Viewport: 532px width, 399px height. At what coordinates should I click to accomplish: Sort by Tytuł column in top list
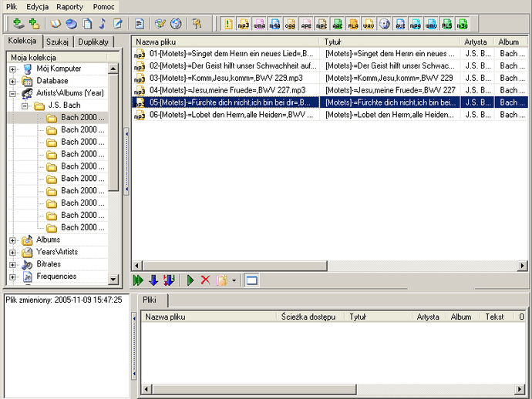pyautogui.click(x=390, y=42)
